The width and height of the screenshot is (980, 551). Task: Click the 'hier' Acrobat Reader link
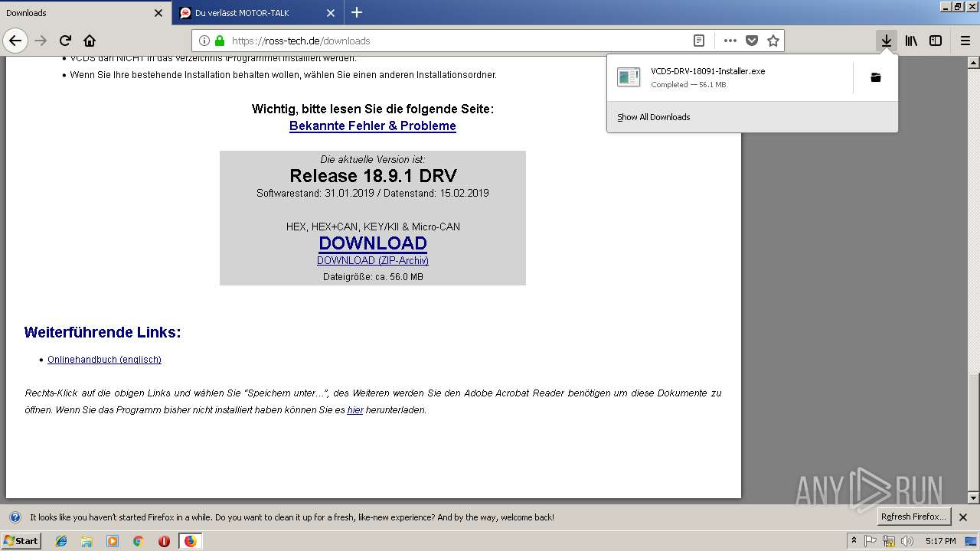(x=355, y=409)
